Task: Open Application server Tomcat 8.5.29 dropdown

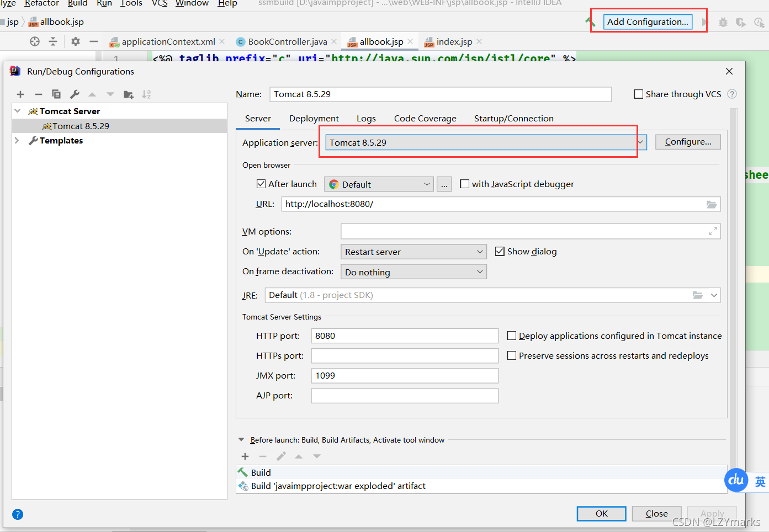Action: point(485,142)
